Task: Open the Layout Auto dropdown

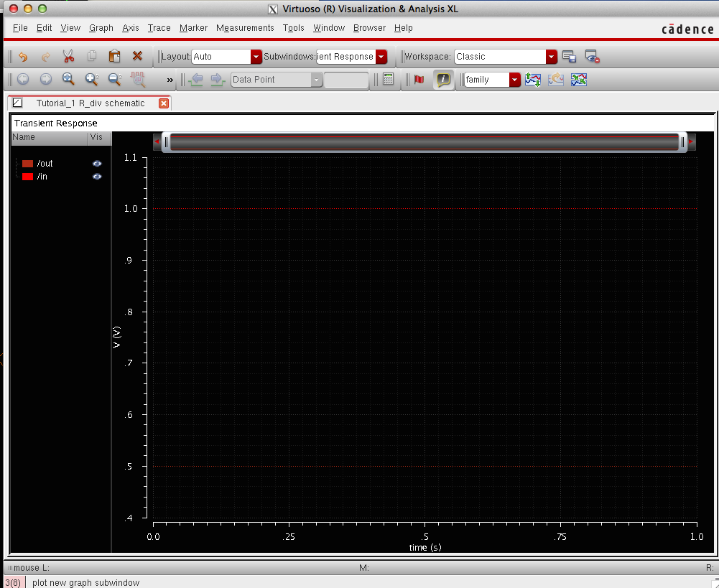Action: [x=256, y=57]
